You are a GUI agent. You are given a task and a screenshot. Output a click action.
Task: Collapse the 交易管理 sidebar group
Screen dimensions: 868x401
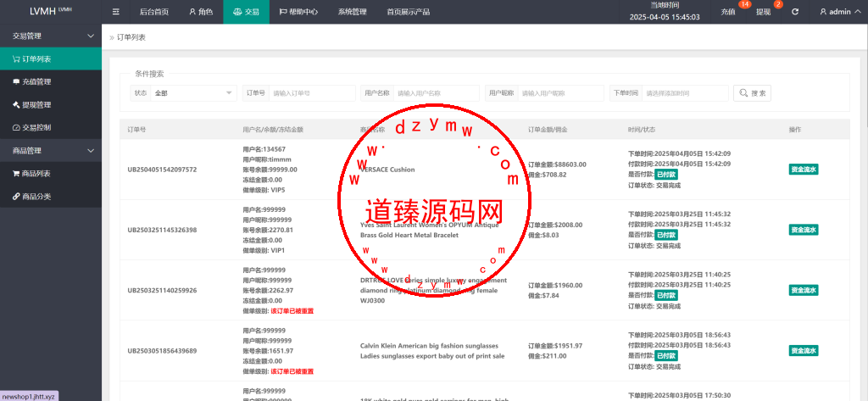pos(50,36)
